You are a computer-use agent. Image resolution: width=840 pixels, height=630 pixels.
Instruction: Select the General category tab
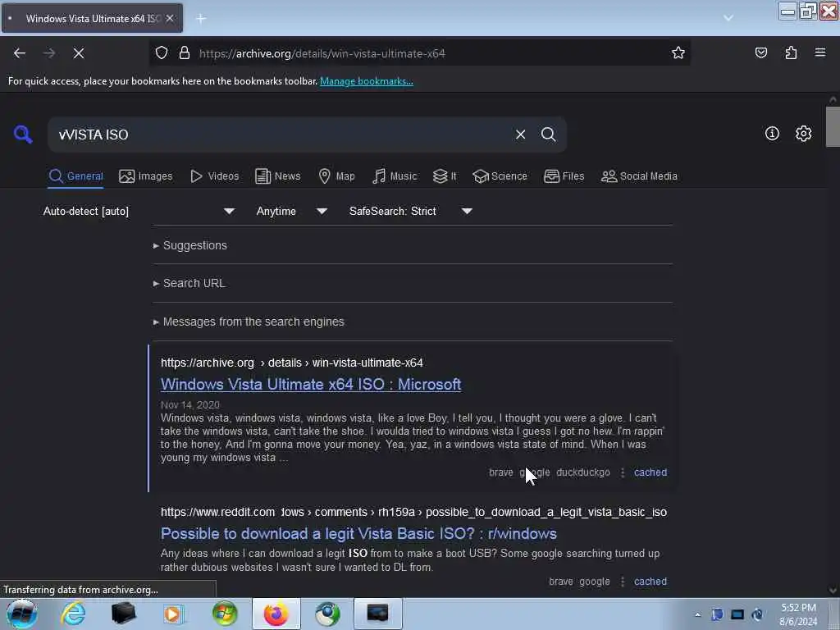coord(75,176)
